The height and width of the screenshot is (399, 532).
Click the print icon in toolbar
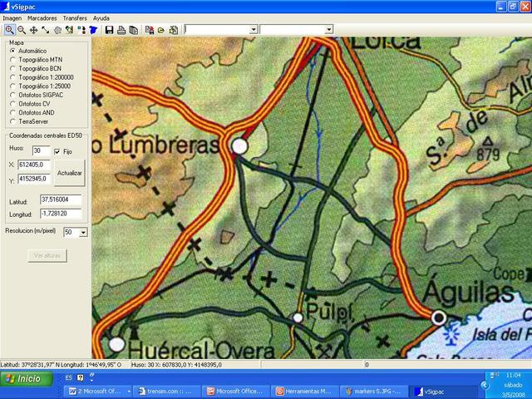[x=121, y=29]
